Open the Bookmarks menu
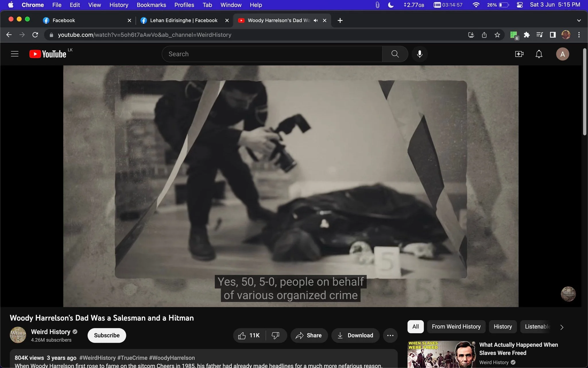The image size is (588, 368). coord(151,5)
